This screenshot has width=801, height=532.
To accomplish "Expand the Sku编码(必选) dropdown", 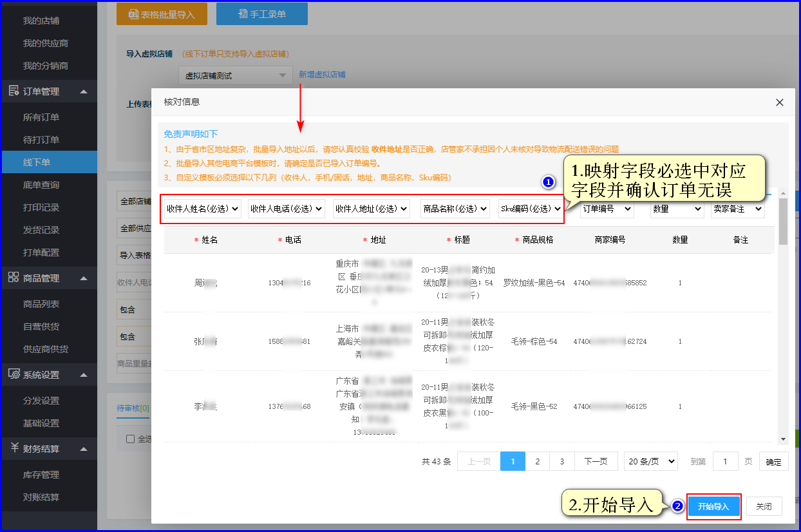I will tap(531, 209).
